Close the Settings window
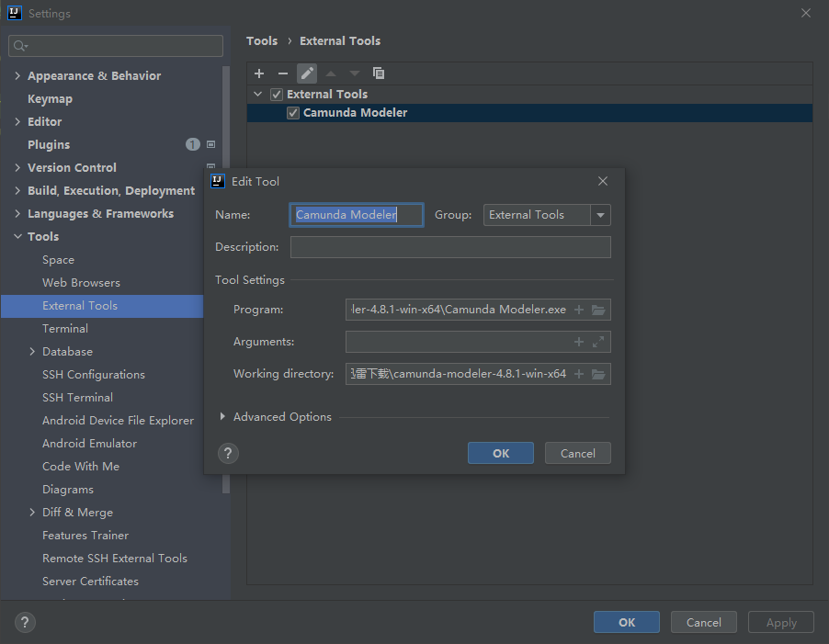829x644 pixels. 806,13
